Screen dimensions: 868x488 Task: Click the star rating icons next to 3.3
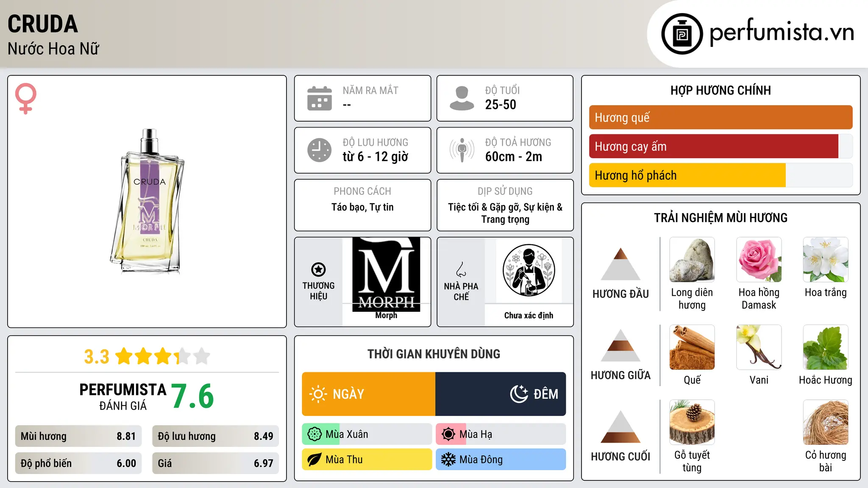[163, 356]
